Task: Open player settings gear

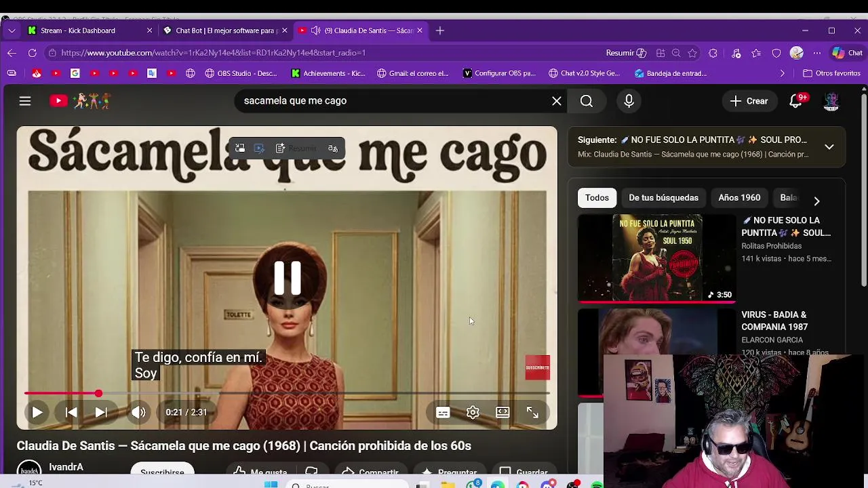Action: [473, 412]
